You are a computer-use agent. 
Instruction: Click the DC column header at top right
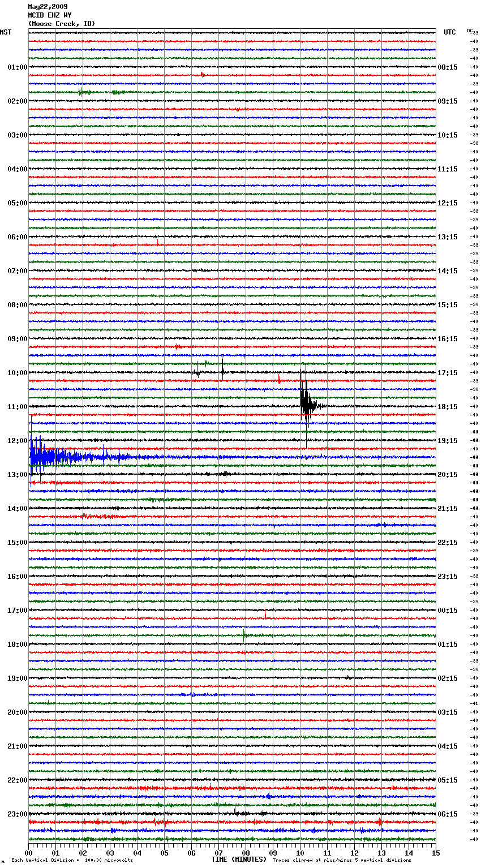[x=470, y=31]
